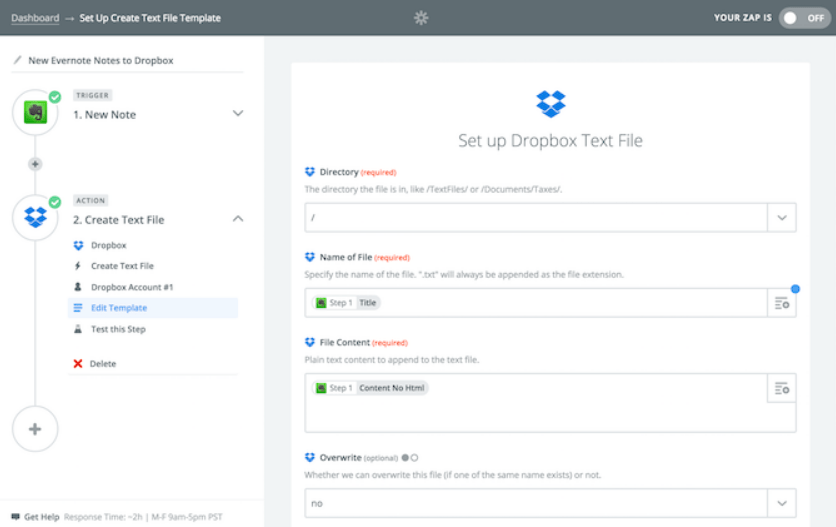Click the lightning icon beside Create Text File
The image size is (836, 527).
pyautogui.click(x=78, y=266)
